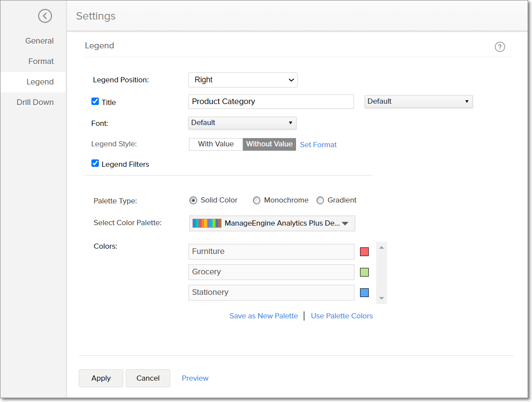Open the Legend Position dropdown
Image resolution: width=532 pixels, height=402 pixels.
243,80
